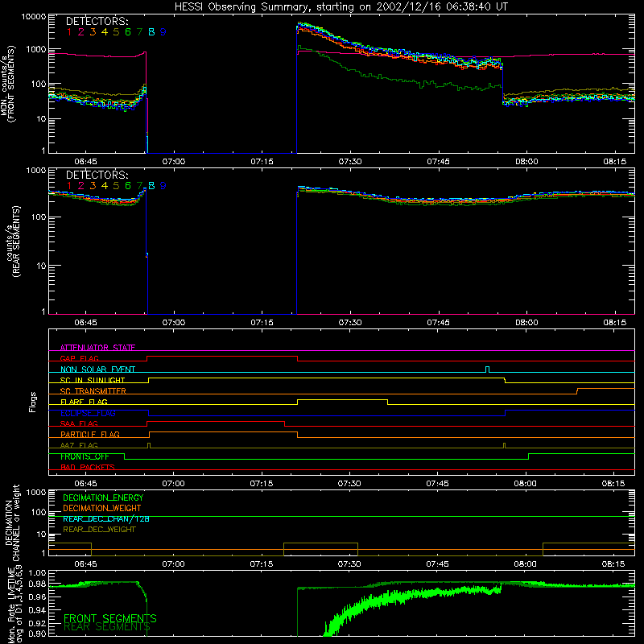Image resolution: width=644 pixels, height=644 pixels.
Task: Click the 07:15 tick label under the Flags plot
Action: point(261,484)
